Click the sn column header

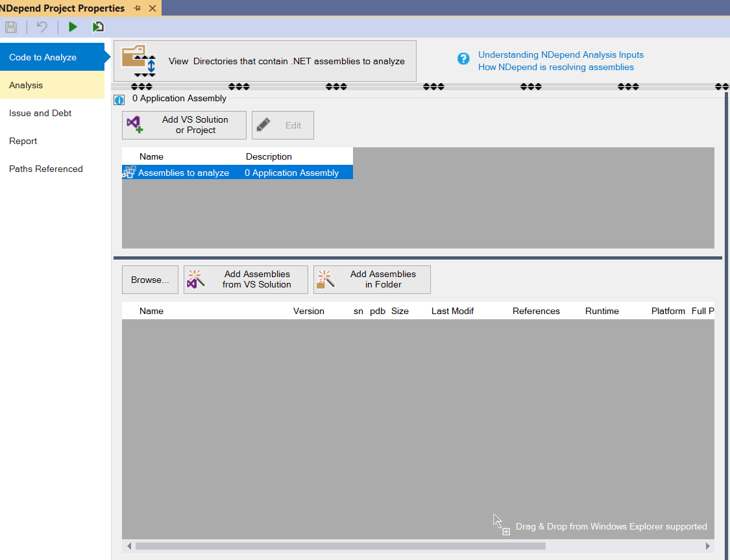(x=358, y=311)
